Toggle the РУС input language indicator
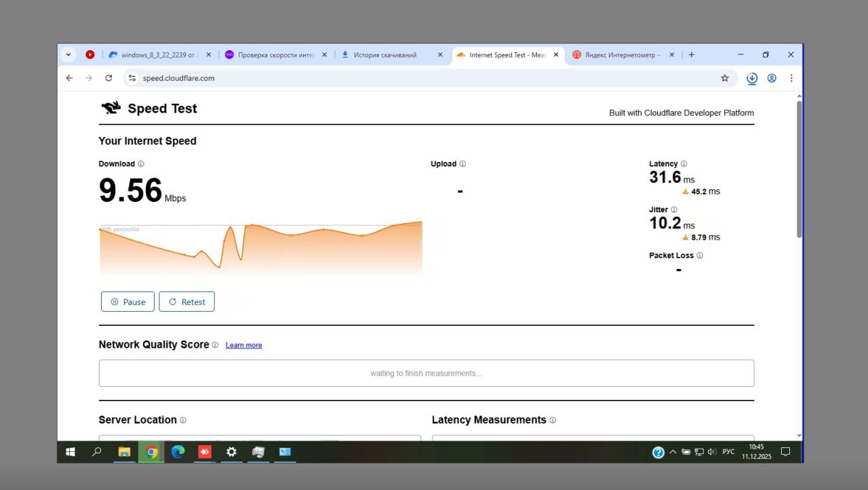868x490 pixels. [x=728, y=452]
